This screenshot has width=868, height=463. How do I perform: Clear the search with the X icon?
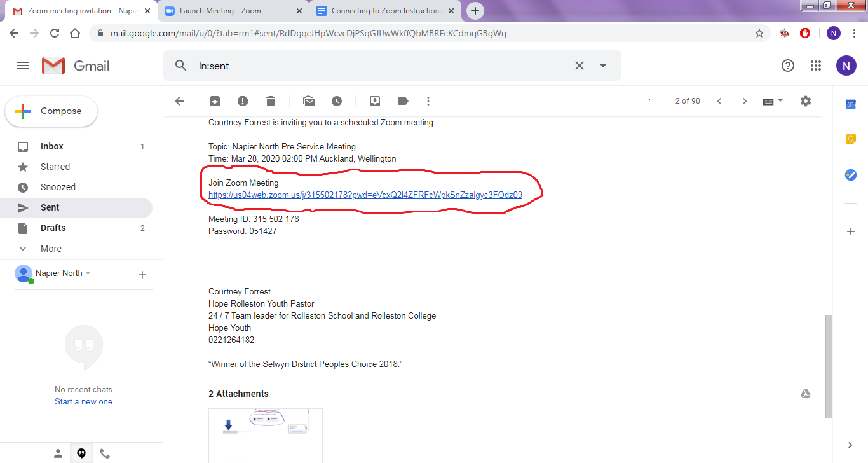point(580,66)
